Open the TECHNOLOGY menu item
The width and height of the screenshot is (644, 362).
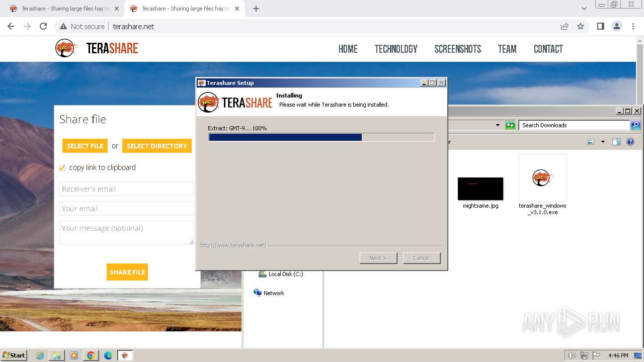pos(396,49)
